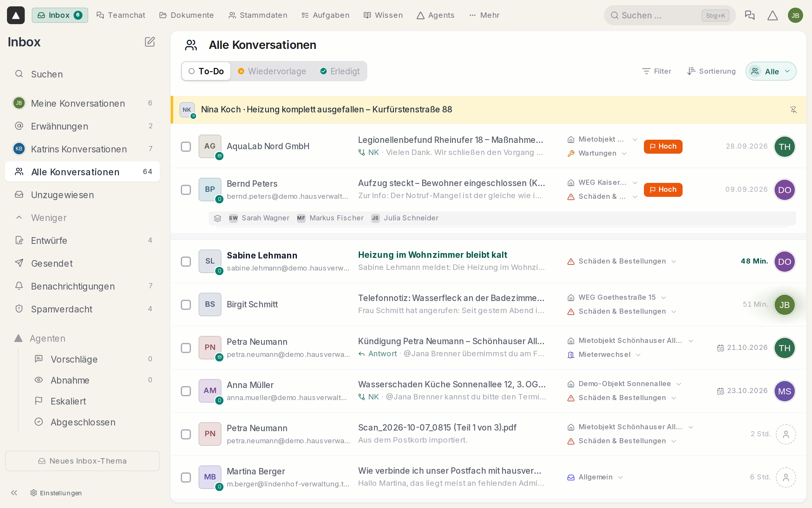
Task: Click the Filter button
Action: pos(656,71)
